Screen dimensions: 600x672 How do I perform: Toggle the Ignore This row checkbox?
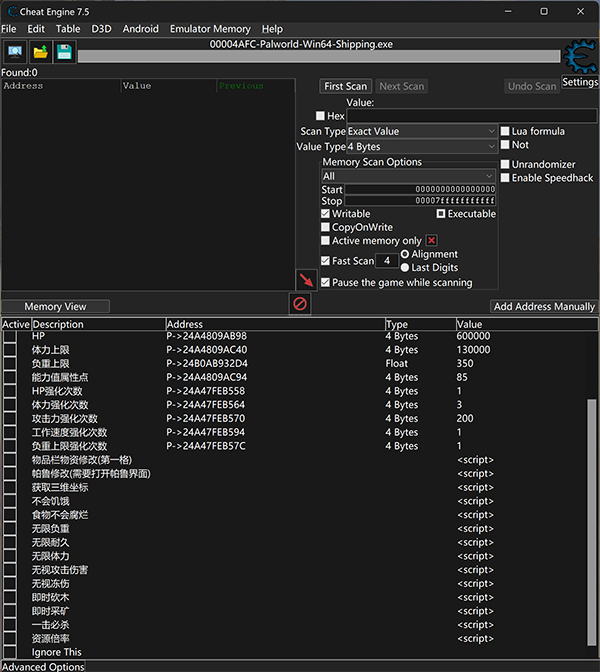point(9,652)
